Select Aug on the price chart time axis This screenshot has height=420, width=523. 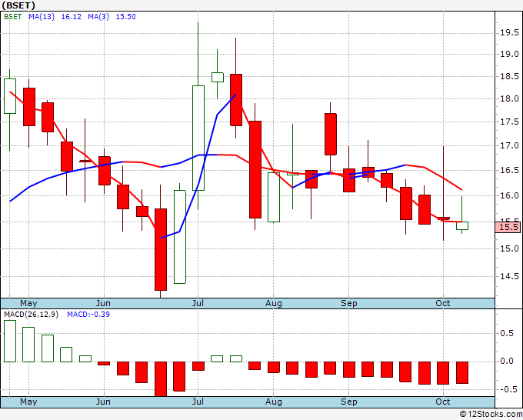(274, 303)
